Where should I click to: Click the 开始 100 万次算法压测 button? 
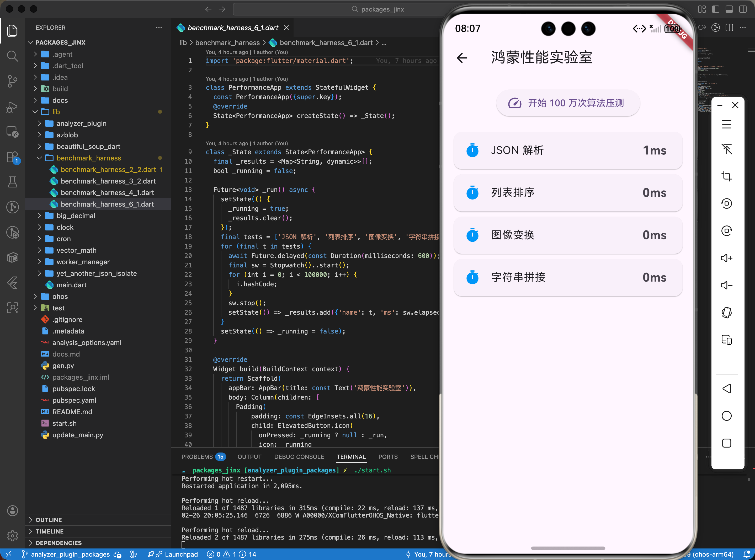[568, 103]
